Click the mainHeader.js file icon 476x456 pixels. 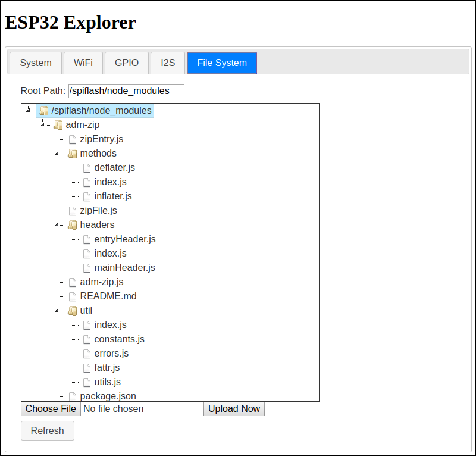tap(87, 268)
